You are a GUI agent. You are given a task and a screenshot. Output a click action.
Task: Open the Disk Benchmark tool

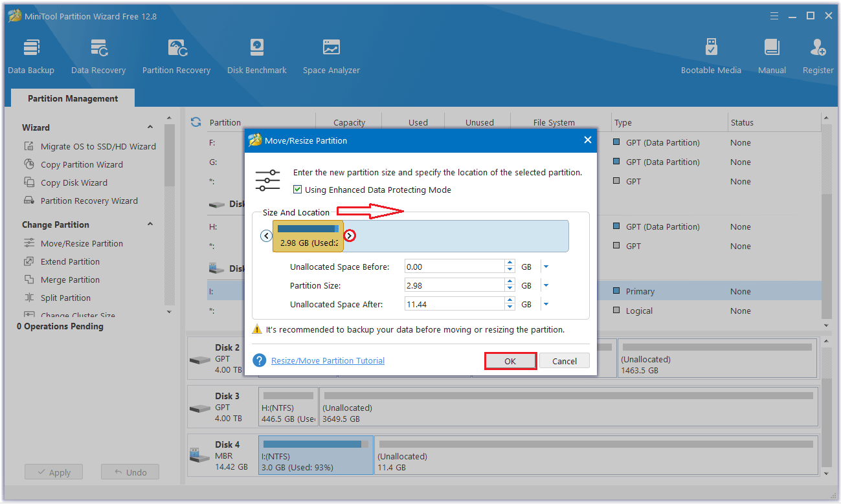257,57
